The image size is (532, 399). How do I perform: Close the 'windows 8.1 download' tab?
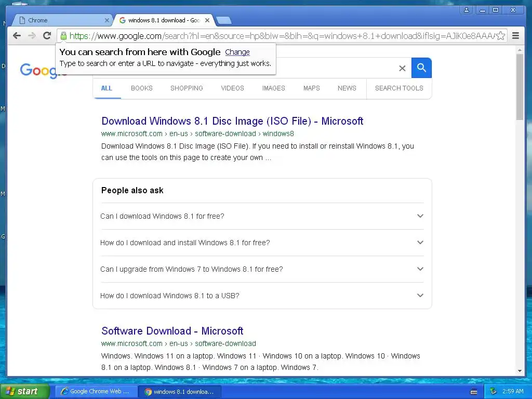(207, 20)
